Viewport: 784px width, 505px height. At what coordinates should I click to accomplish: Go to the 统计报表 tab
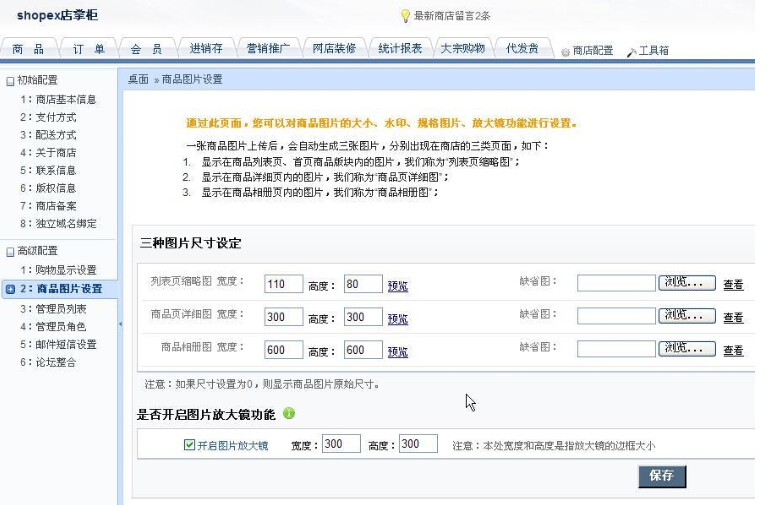point(400,49)
